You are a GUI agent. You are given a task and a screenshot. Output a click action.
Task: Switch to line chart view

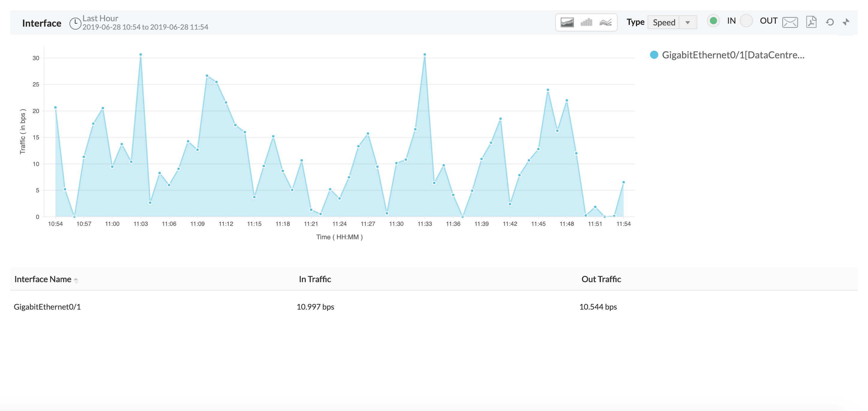click(x=606, y=22)
